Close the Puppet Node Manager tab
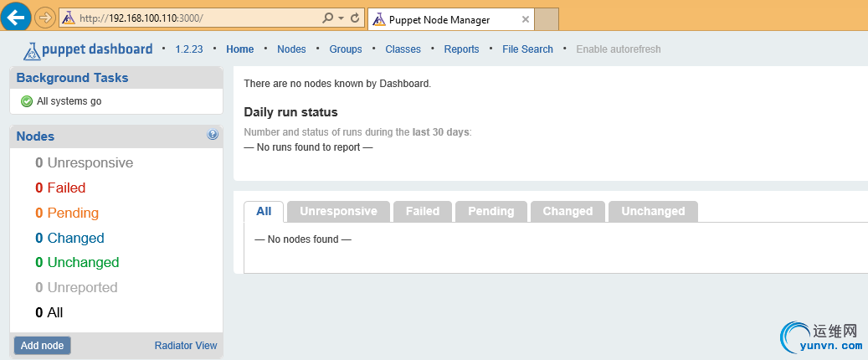 525,19
